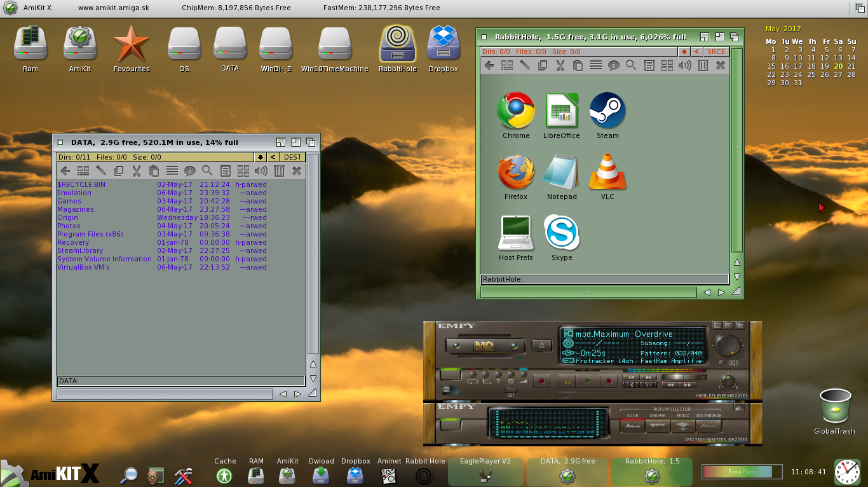Click the song position slider on module player
Screen dimensions: 868x487
tap(684, 377)
